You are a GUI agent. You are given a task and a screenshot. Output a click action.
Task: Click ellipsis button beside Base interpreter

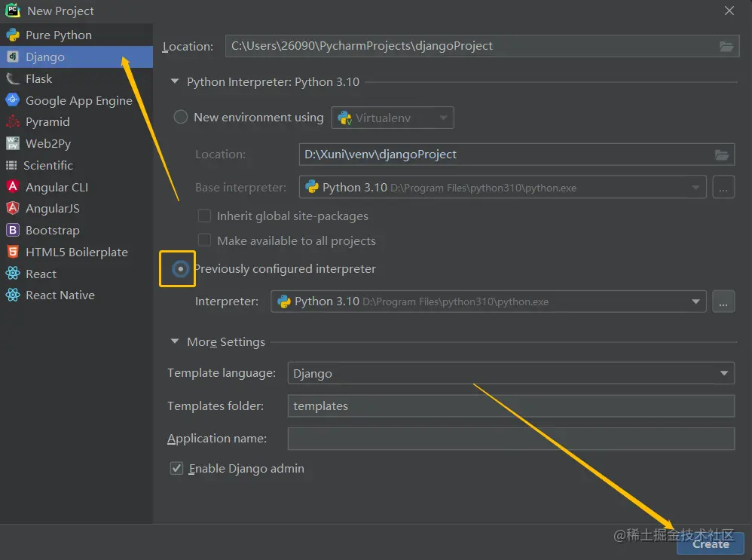pyautogui.click(x=723, y=187)
